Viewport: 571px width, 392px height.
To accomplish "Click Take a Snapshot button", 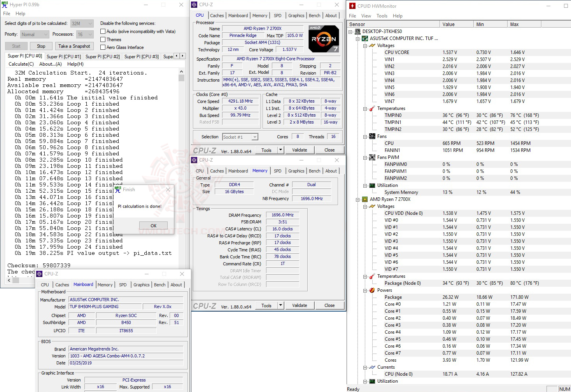I will (x=74, y=46).
